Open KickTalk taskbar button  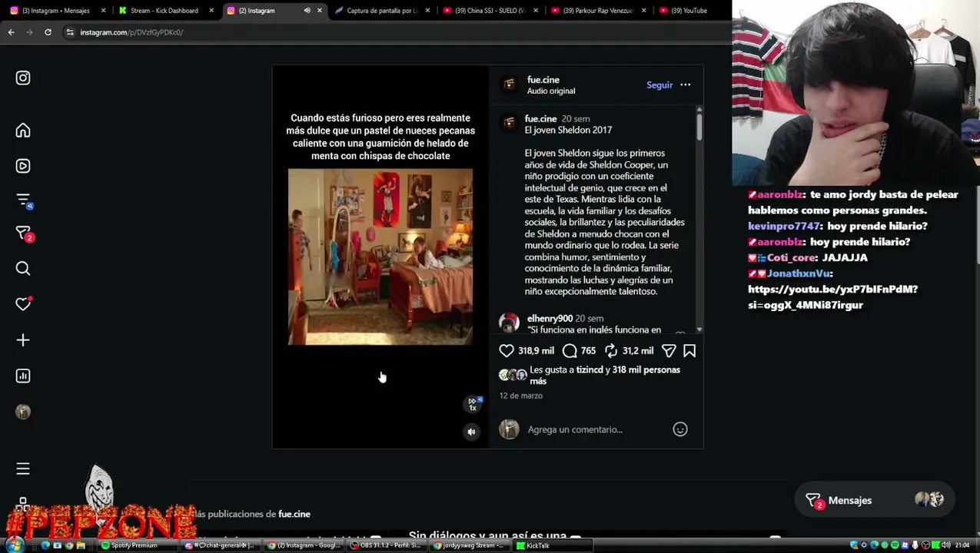click(551, 545)
